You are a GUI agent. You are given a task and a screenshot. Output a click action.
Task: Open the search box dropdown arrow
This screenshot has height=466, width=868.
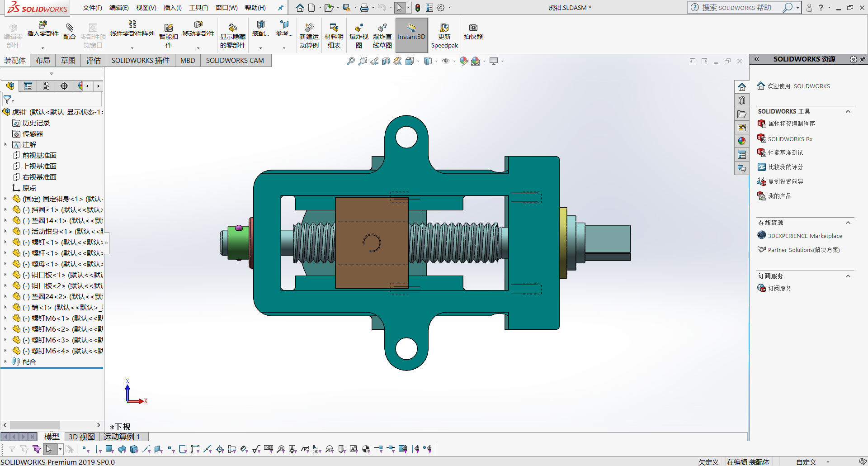(797, 8)
